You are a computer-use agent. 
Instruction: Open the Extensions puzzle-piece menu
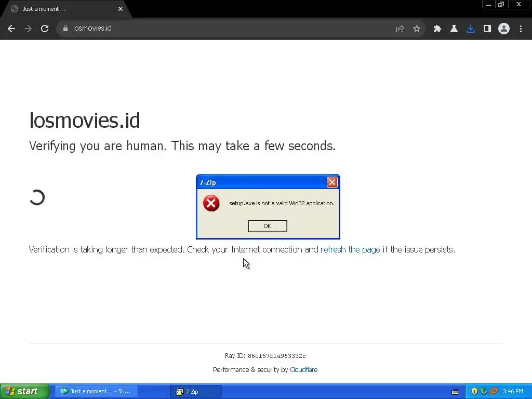point(437,29)
